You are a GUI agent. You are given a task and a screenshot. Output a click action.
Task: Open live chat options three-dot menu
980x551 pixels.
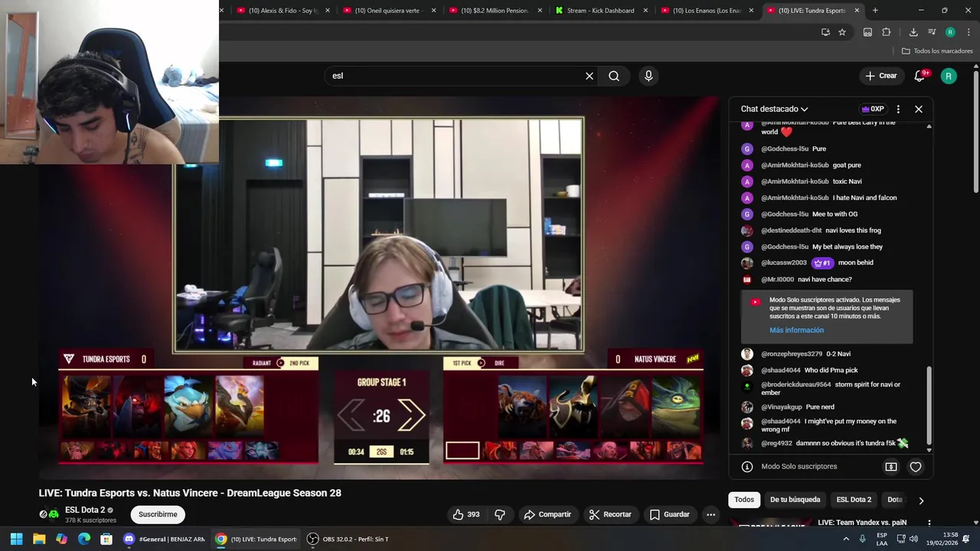tap(898, 109)
